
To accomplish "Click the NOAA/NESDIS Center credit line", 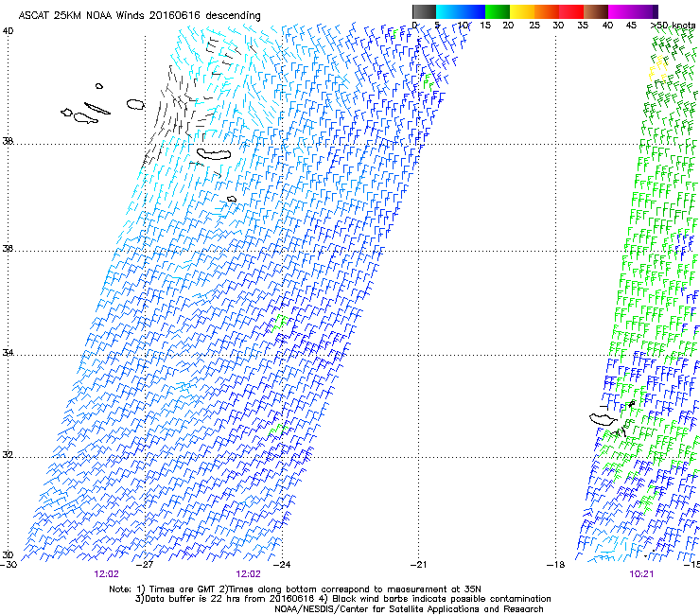I will coord(409,609).
